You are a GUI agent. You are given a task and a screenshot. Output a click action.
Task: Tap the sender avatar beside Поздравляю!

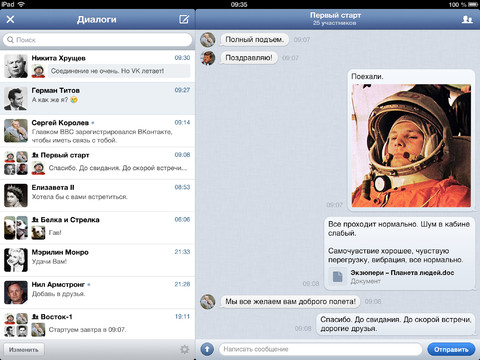coord(207,58)
